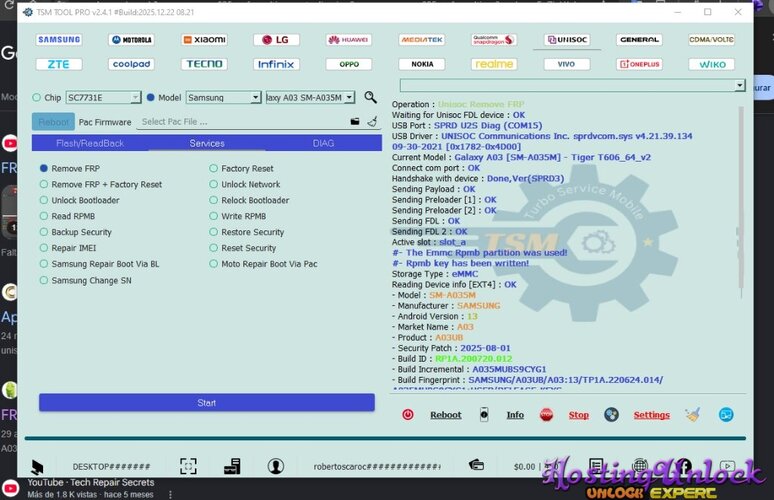
Task: Select the Repair IMEI option
Action: (68, 248)
